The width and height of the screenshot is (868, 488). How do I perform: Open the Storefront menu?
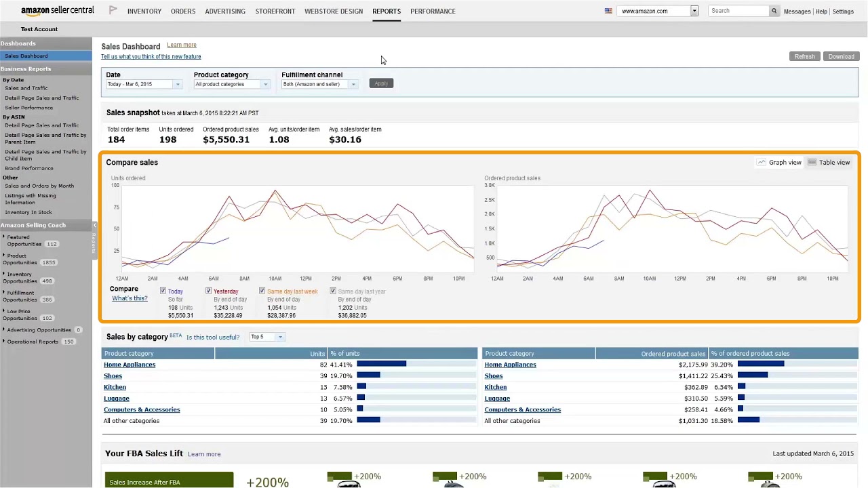(275, 12)
